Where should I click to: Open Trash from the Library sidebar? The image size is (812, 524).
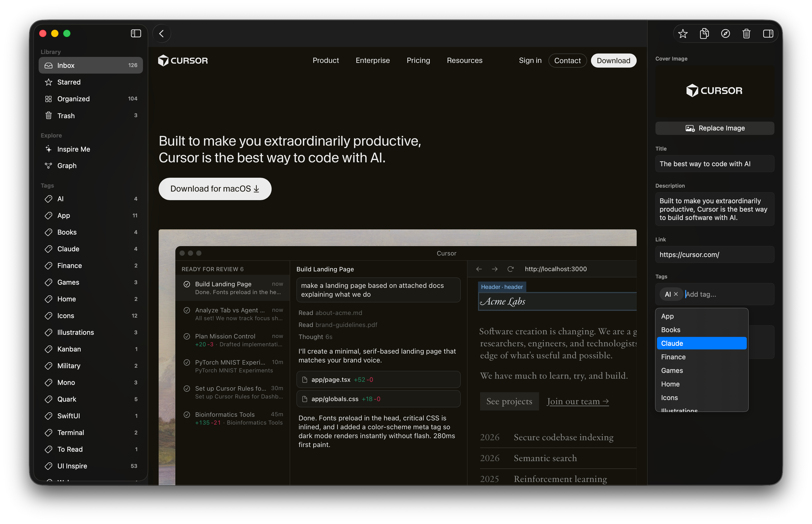(x=66, y=115)
